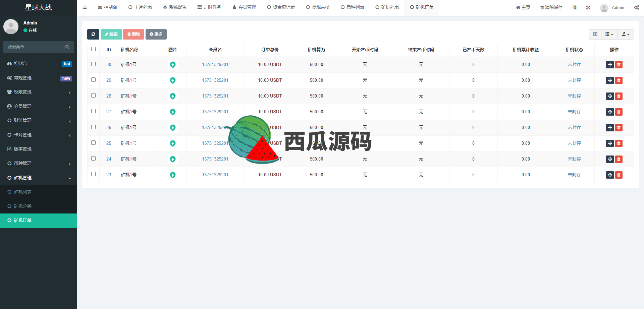Click delete icon for row 23
Screen dimensions: 644x309
pos(619,175)
